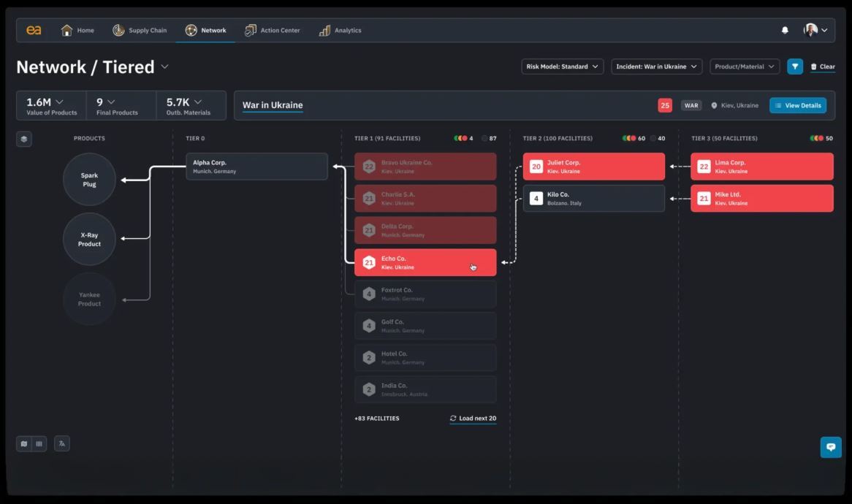Click the notification bell icon

click(783, 30)
